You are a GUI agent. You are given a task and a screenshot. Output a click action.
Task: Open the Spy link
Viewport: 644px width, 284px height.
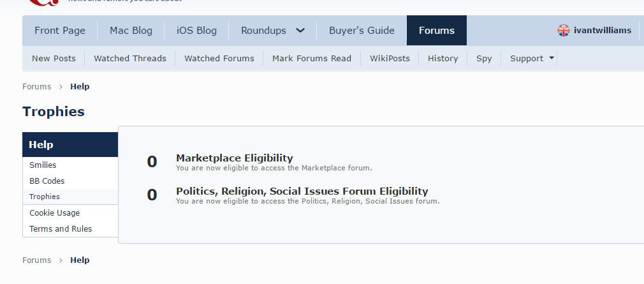click(x=484, y=58)
